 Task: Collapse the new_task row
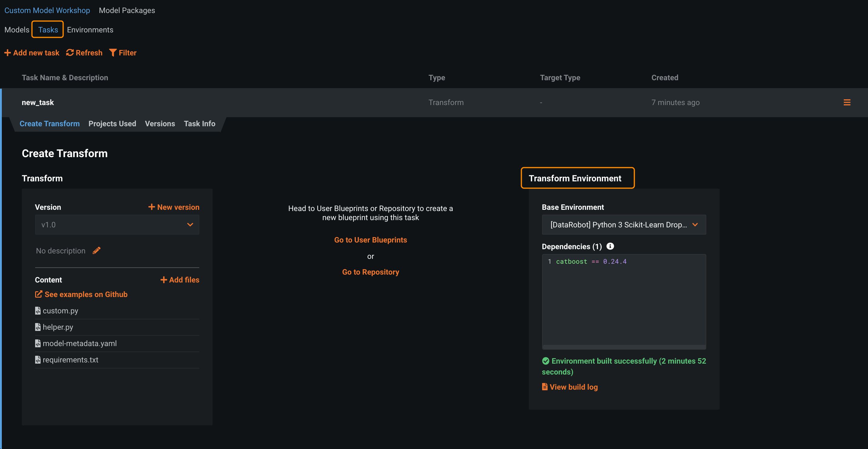[38, 102]
